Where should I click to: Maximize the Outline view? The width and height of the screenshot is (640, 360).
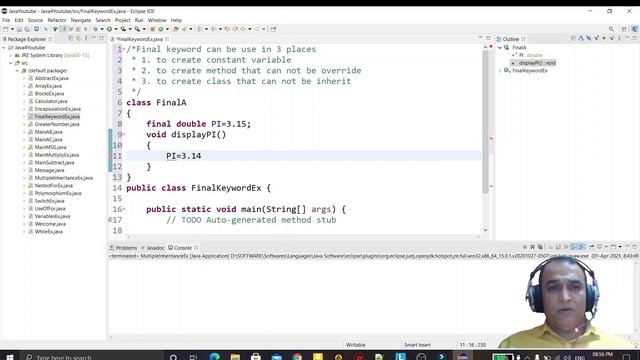(x=635, y=38)
